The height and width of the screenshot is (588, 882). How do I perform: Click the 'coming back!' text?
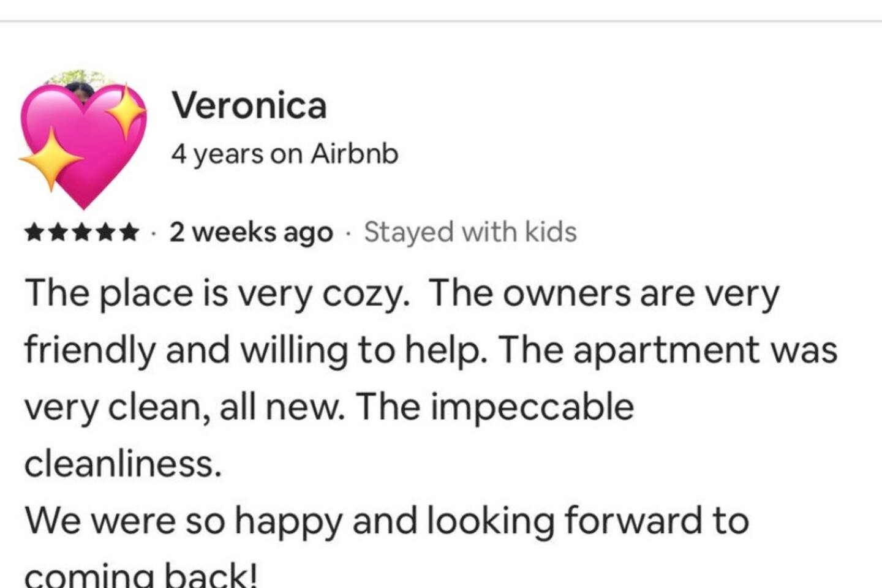point(140,576)
